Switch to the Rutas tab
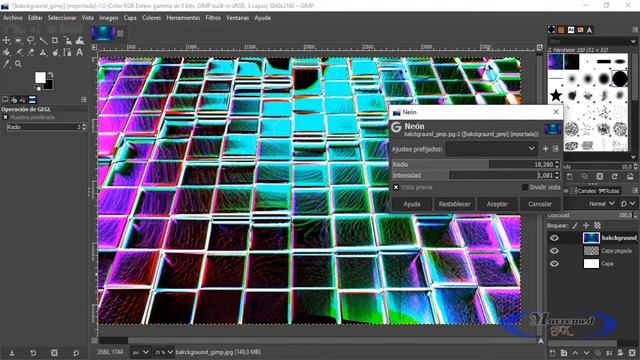This screenshot has height=360, width=640. point(609,191)
